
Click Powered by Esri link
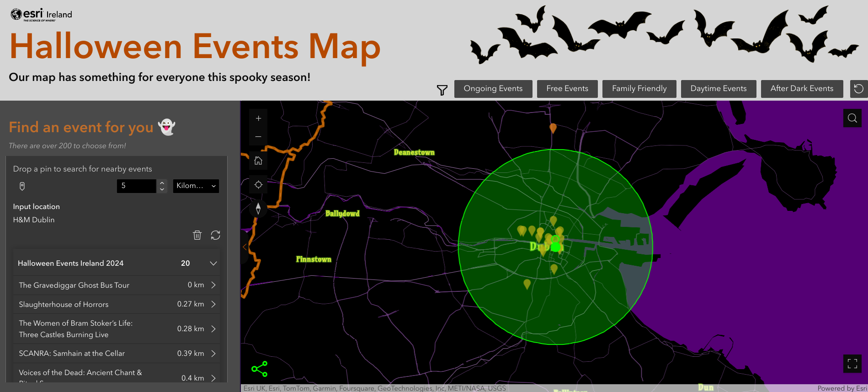(842, 388)
